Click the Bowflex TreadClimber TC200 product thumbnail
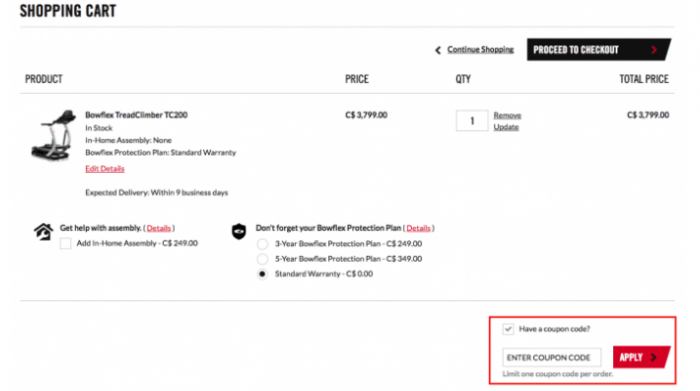The height and width of the screenshot is (391, 700). click(x=54, y=135)
